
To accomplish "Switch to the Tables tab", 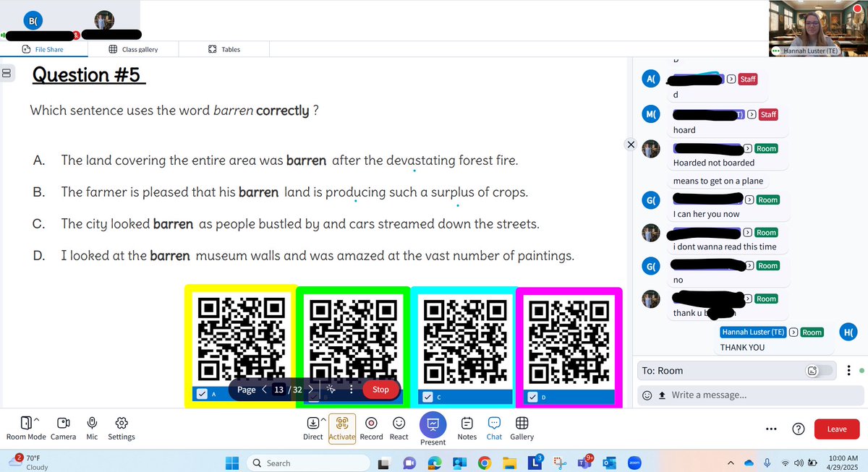I will click(x=224, y=49).
